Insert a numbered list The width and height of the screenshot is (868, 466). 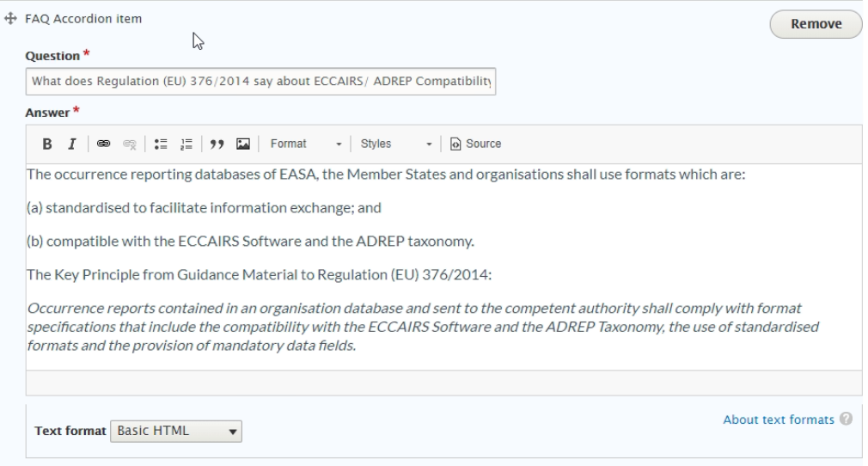tap(186, 144)
